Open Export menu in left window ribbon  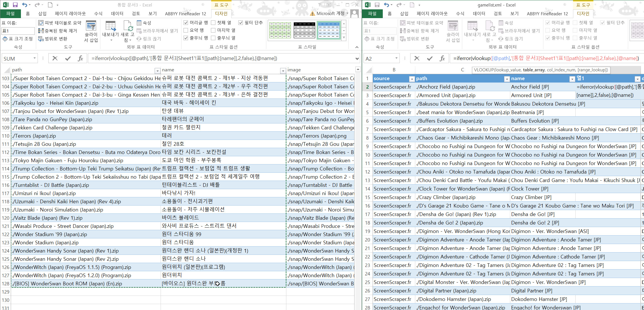pyautogui.click(x=110, y=31)
